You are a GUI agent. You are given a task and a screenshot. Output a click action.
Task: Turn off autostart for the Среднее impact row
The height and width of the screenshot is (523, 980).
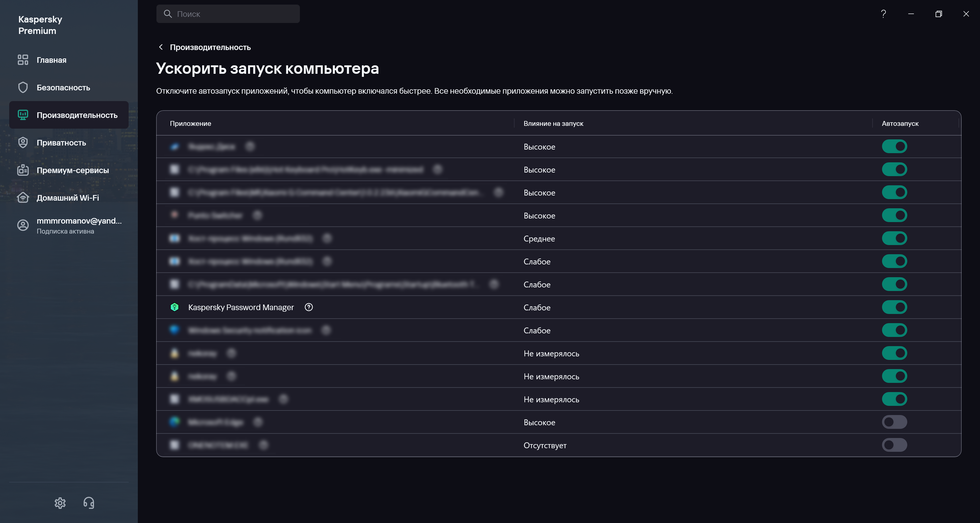(x=895, y=238)
